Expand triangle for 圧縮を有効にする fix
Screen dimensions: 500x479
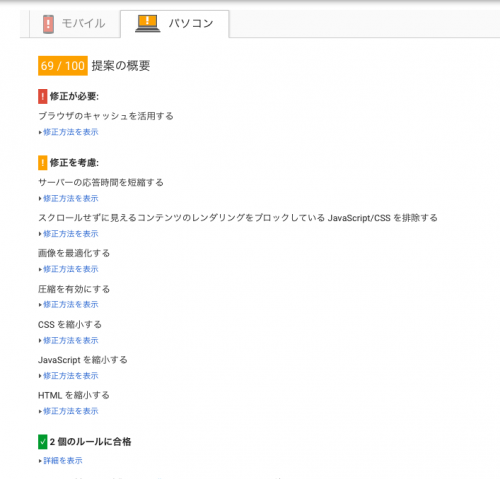click(40, 305)
